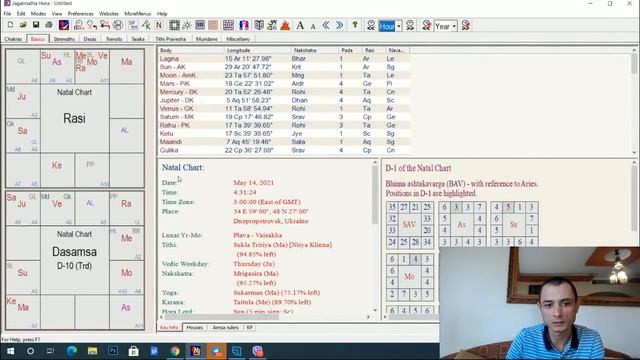Image resolution: width=640 pixels, height=360 pixels.
Task: Step forward icon right of Year box
Action: [466, 25]
